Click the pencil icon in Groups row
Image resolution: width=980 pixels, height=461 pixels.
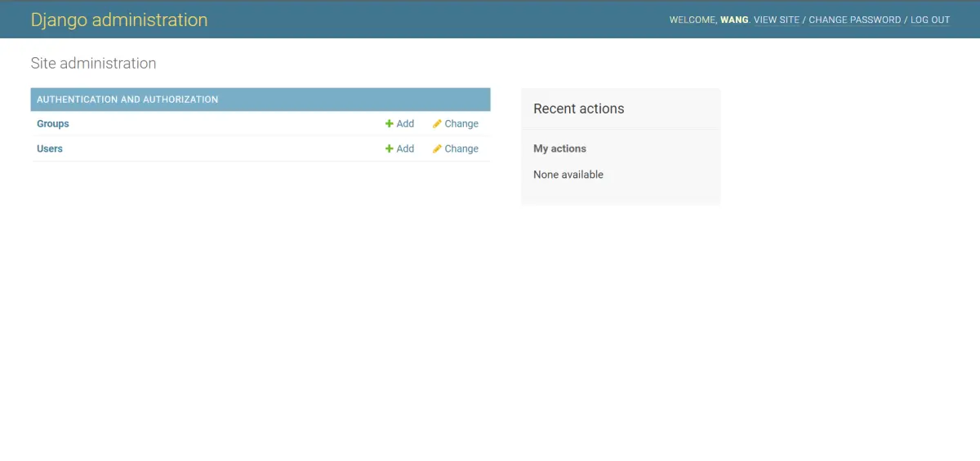pos(437,124)
